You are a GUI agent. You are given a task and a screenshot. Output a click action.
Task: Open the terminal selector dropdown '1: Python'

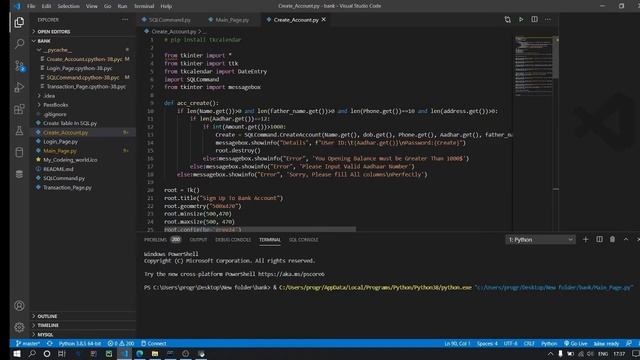(540, 240)
